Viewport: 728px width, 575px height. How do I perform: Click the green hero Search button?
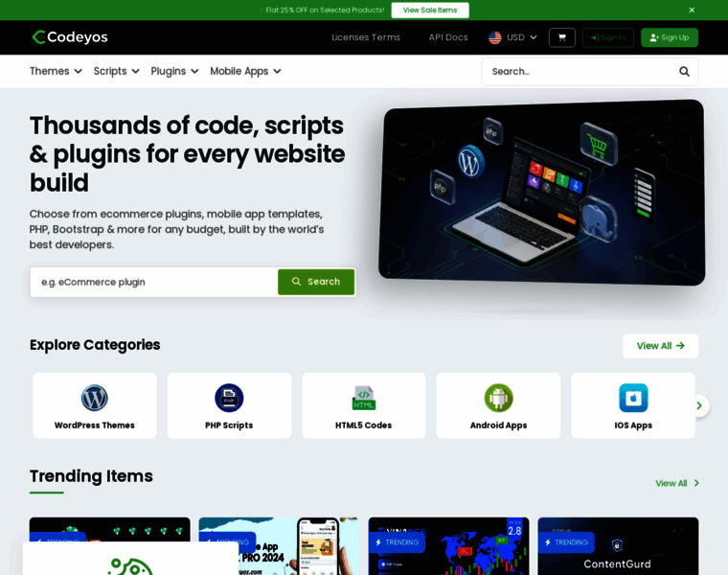[316, 282]
